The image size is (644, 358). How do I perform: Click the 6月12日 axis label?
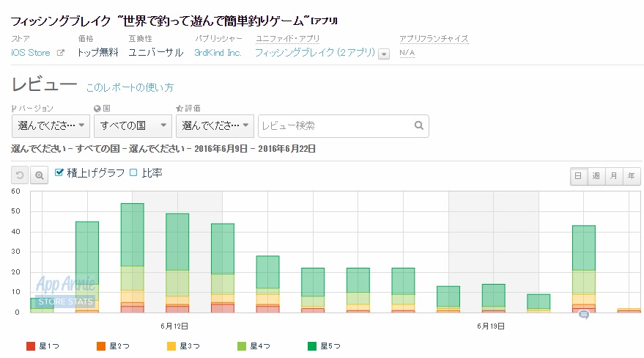point(174,326)
